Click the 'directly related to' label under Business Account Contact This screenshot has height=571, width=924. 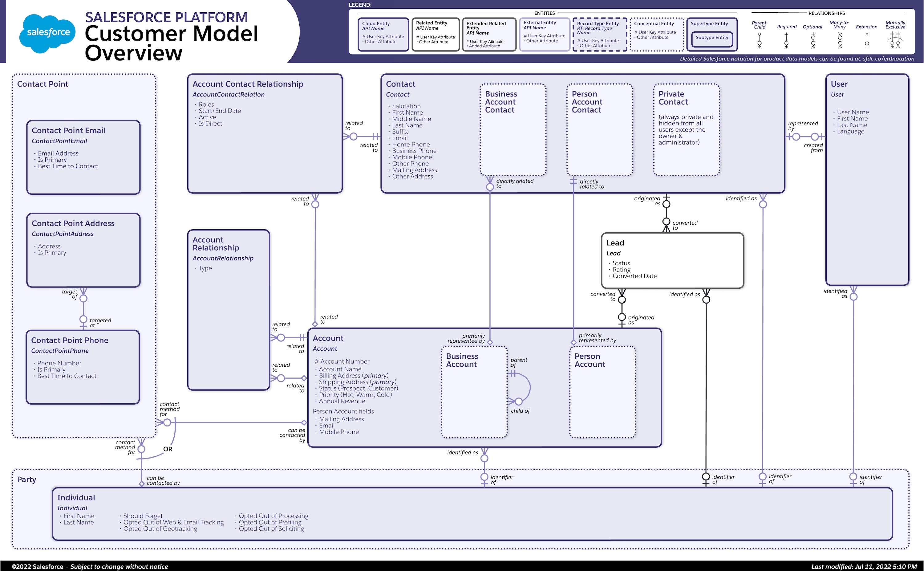(x=515, y=184)
